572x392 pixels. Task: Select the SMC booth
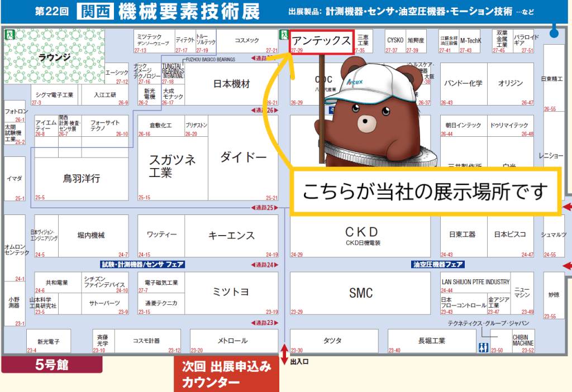coord(360,293)
